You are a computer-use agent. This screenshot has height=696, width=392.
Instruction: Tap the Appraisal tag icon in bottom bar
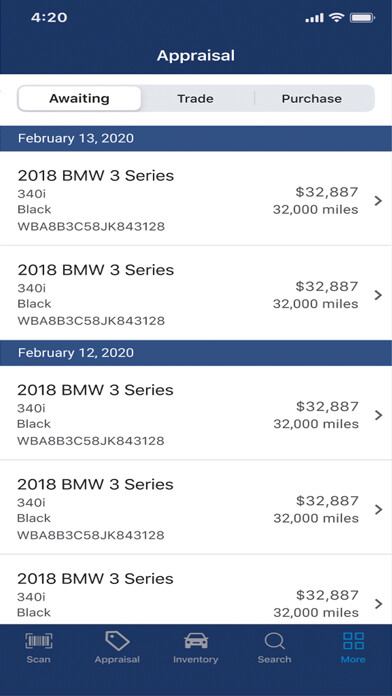point(117,641)
